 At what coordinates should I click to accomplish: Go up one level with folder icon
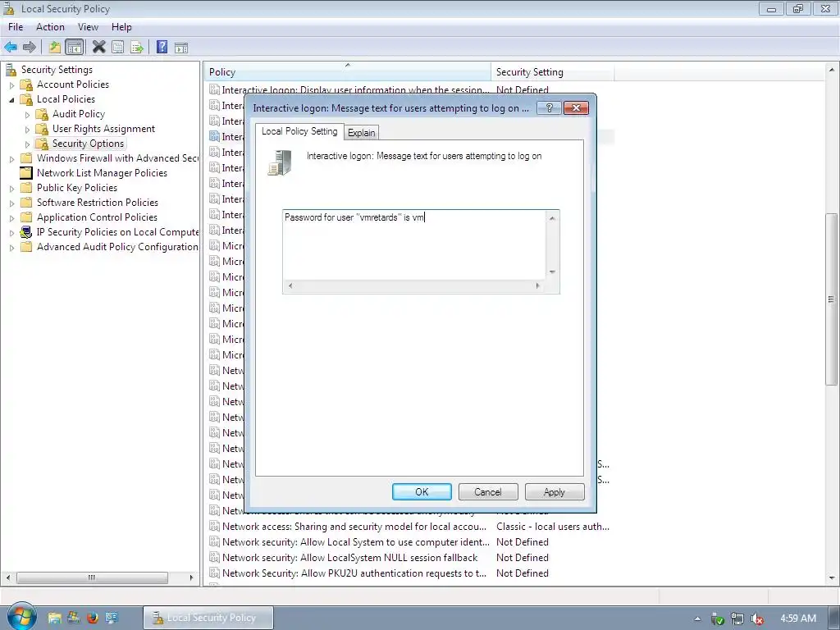tap(55, 47)
